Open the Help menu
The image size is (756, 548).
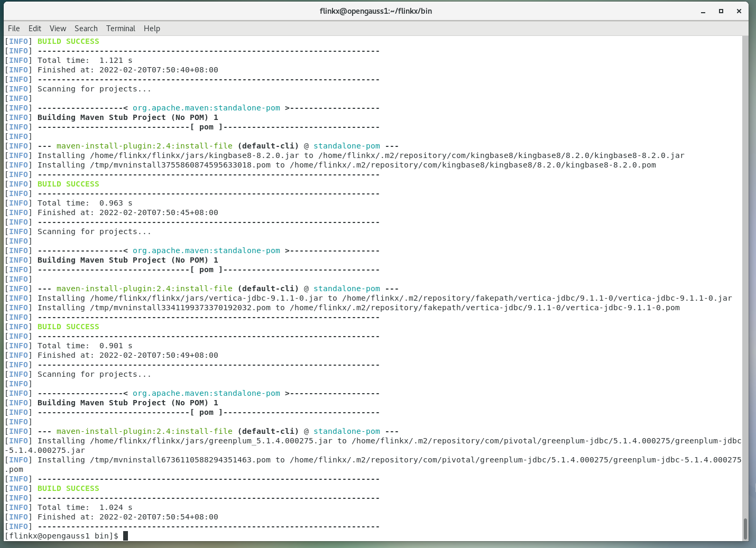152,29
